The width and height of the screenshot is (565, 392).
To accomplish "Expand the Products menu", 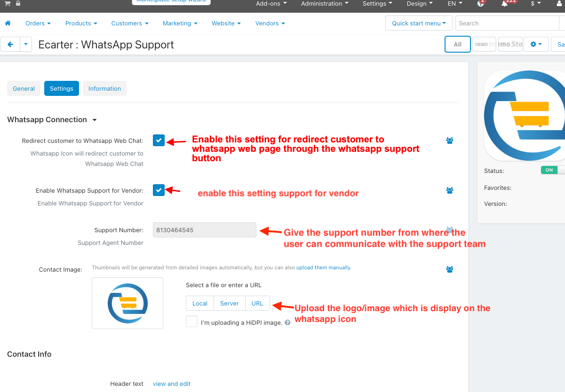I will (81, 23).
